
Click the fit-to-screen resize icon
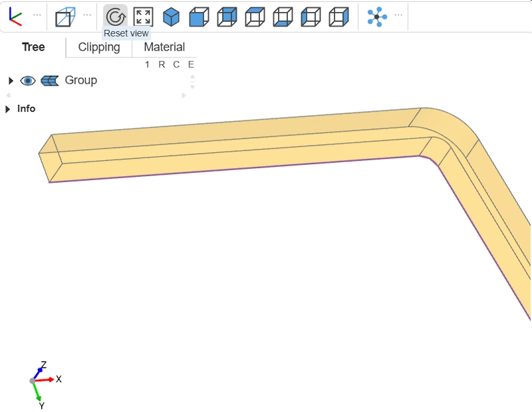(143, 17)
